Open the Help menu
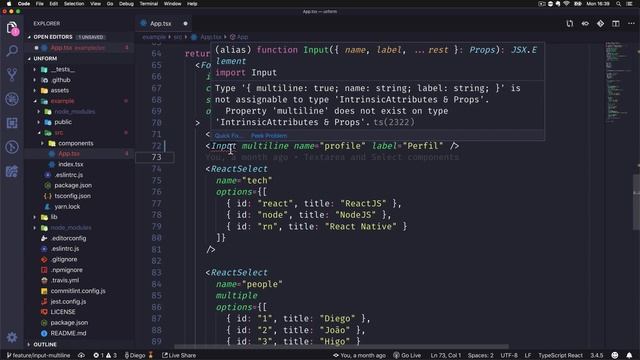 (192, 4)
